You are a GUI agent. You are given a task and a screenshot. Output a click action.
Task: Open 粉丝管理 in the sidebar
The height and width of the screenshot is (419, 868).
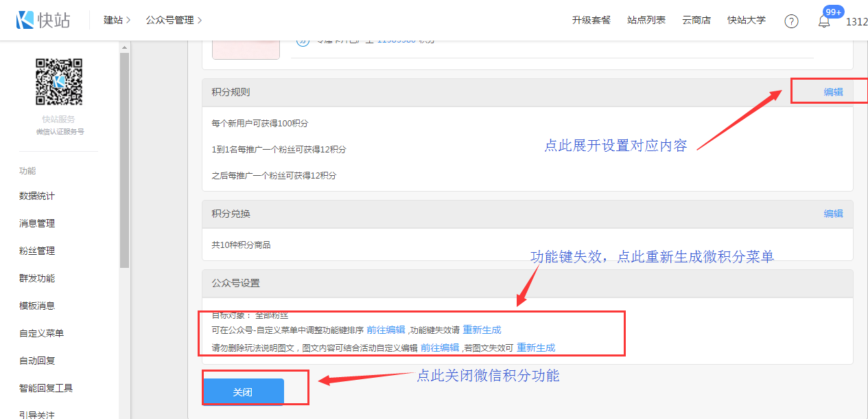[x=37, y=251]
